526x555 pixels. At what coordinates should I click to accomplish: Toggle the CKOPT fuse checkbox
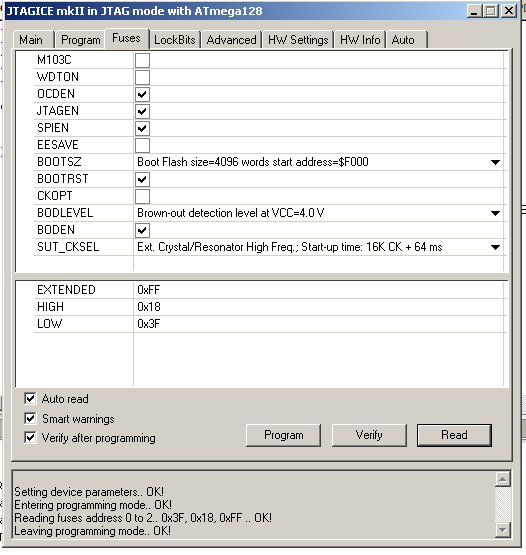(142, 196)
